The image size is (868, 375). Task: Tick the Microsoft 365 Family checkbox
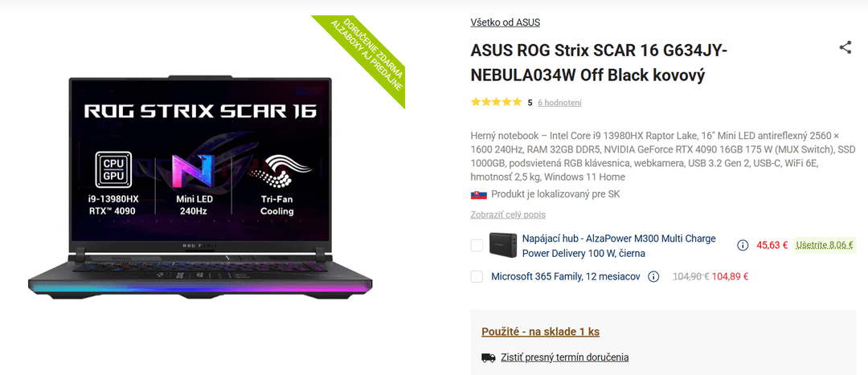click(x=477, y=276)
